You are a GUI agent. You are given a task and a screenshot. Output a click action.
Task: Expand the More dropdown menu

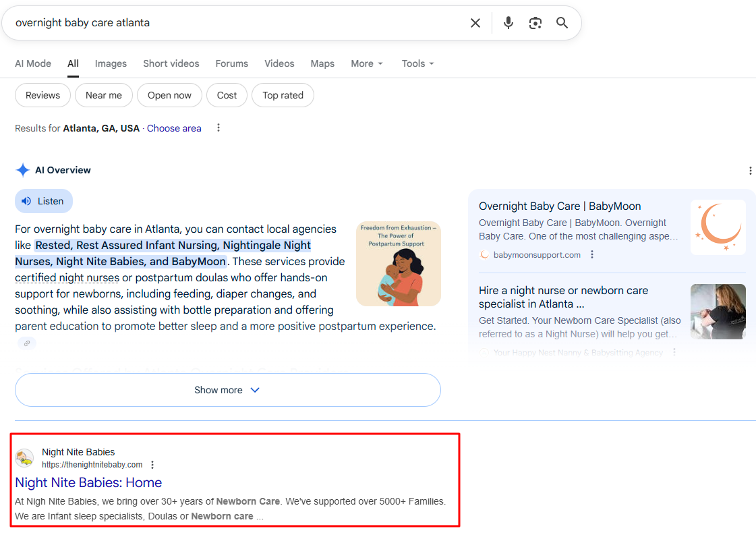click(x=367, y=63)
